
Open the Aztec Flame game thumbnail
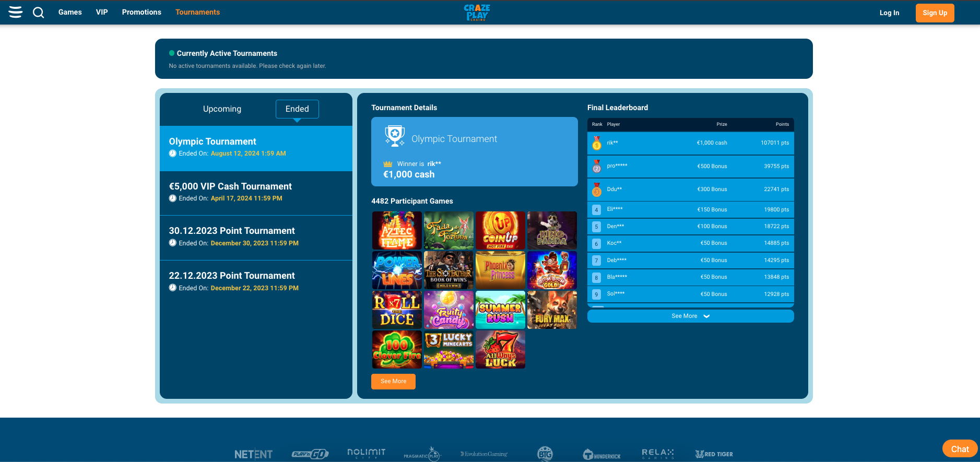397,230
